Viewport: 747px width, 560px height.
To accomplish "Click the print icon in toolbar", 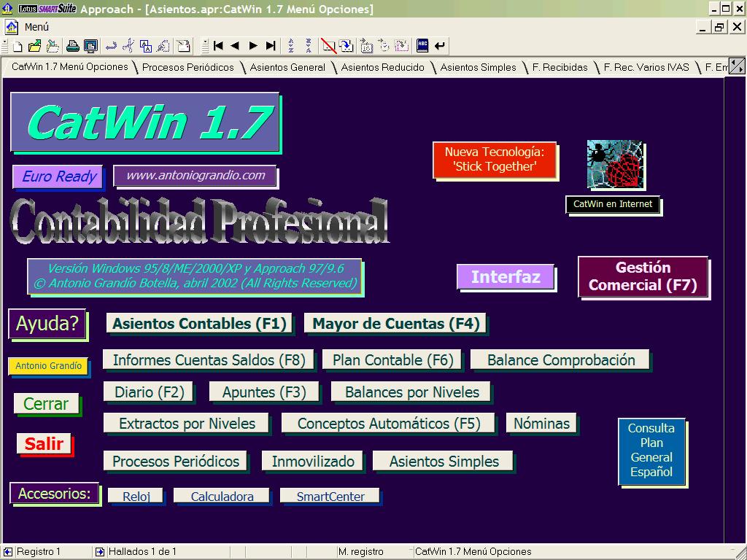I will (x=73, y=46).
